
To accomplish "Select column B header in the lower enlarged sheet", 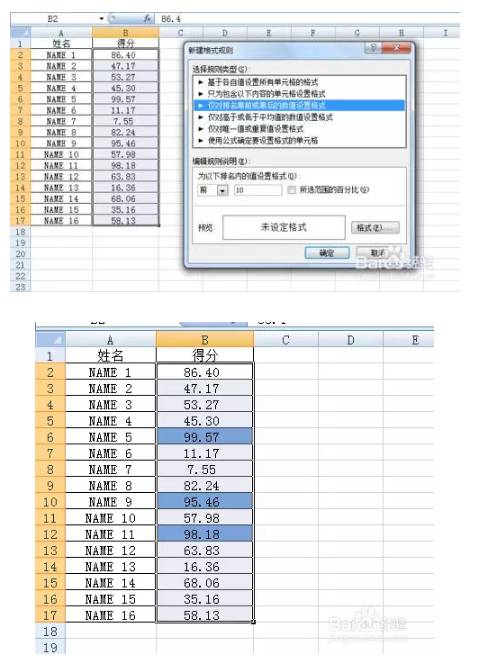I will click(205, 340).
